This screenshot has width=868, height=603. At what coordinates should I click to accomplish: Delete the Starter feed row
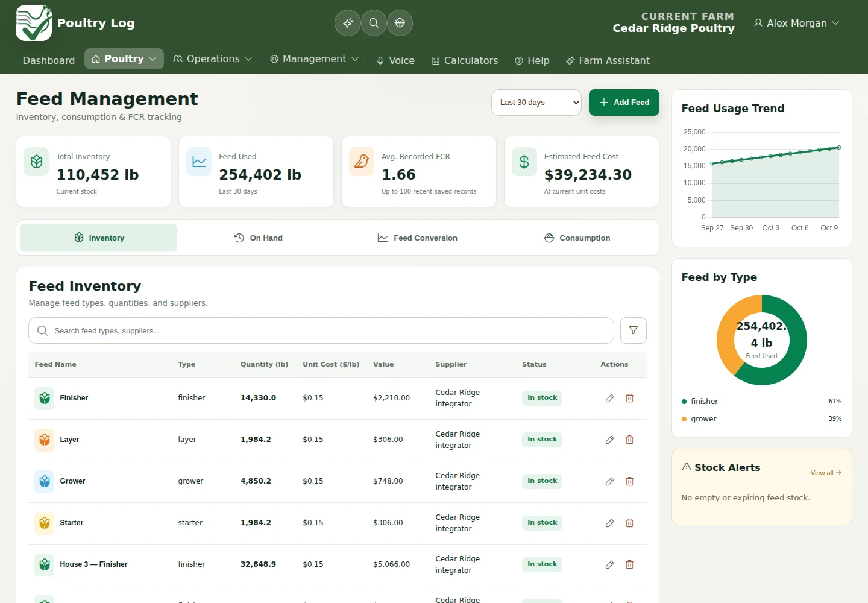tap(629, 523)
